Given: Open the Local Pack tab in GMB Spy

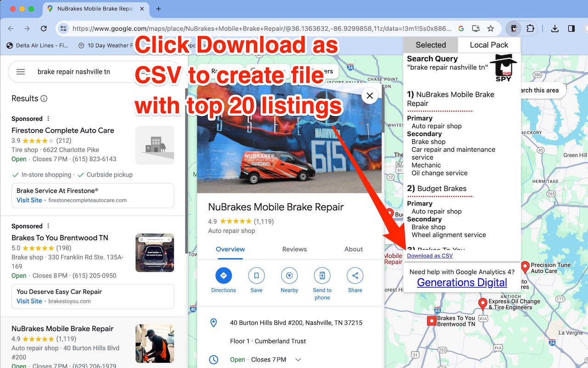Looking at the screenshot, I should click(x=489, y=45).
